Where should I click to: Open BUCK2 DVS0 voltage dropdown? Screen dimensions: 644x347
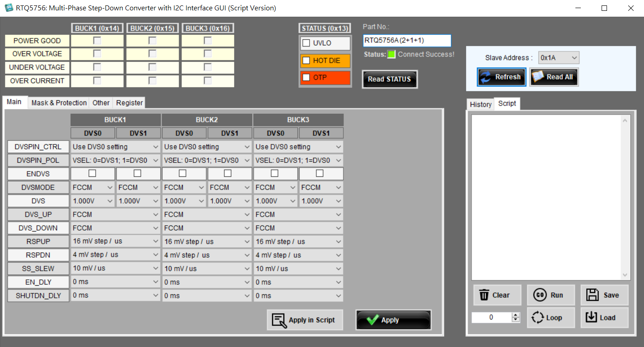[x=184, y=201]
